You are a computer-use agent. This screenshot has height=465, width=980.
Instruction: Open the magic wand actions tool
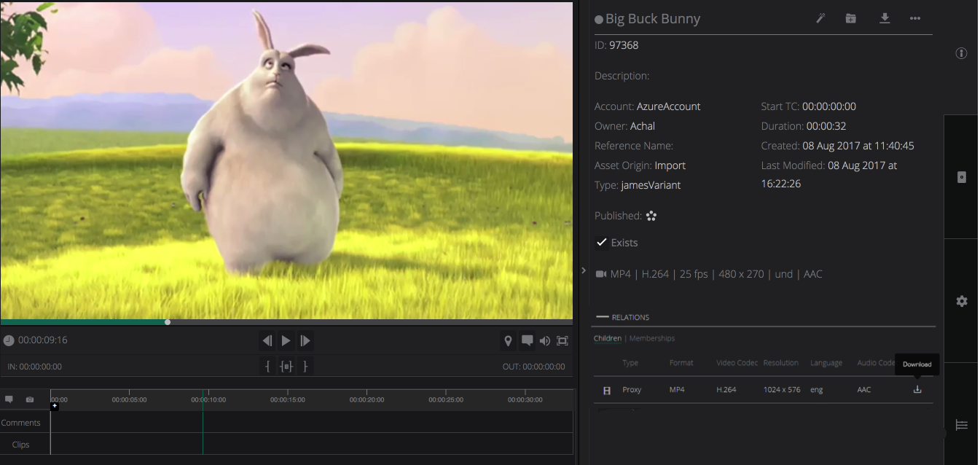pyautogui.click(x=820, y=18)
